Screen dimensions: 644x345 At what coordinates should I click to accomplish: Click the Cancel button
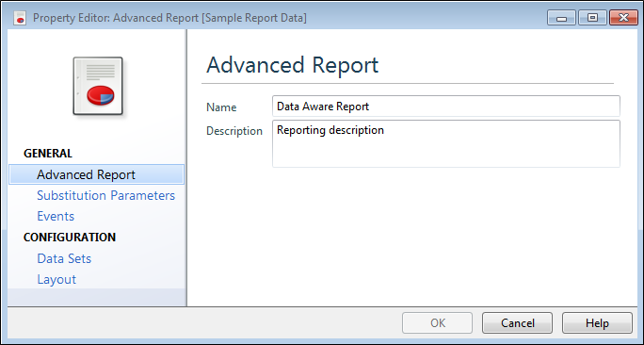(518, 323)
